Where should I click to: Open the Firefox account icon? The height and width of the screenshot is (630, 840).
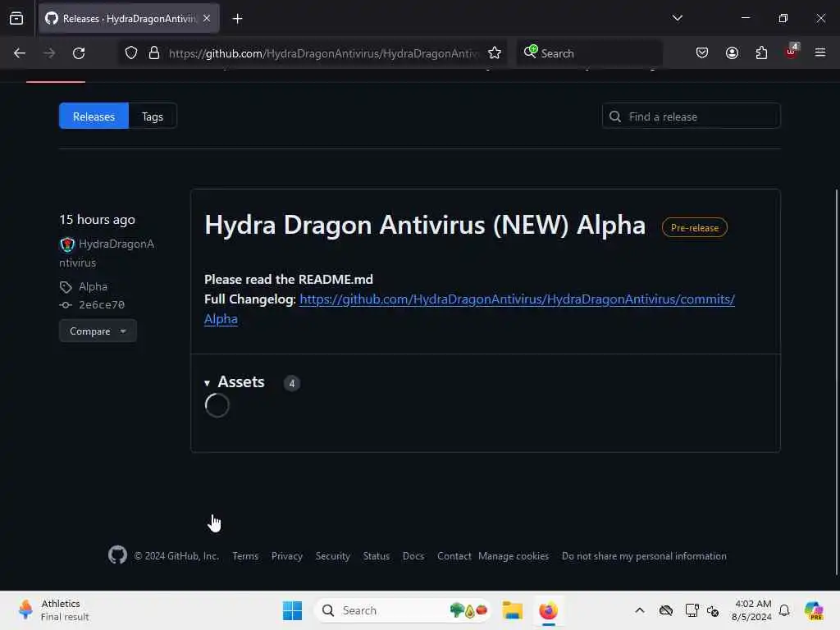coord(732,53)
